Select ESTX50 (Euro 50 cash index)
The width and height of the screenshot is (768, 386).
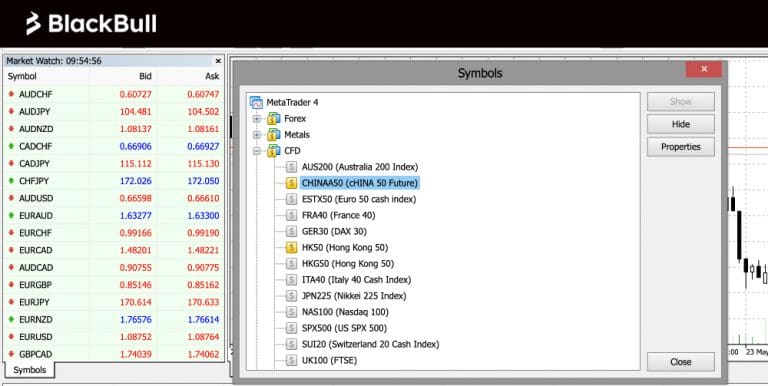359,199
